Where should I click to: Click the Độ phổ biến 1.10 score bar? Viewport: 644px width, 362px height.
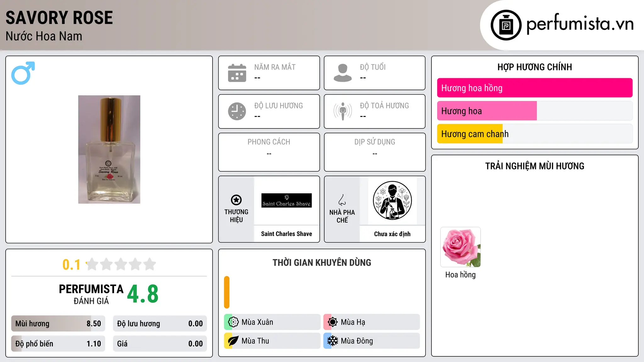[58, 344]
